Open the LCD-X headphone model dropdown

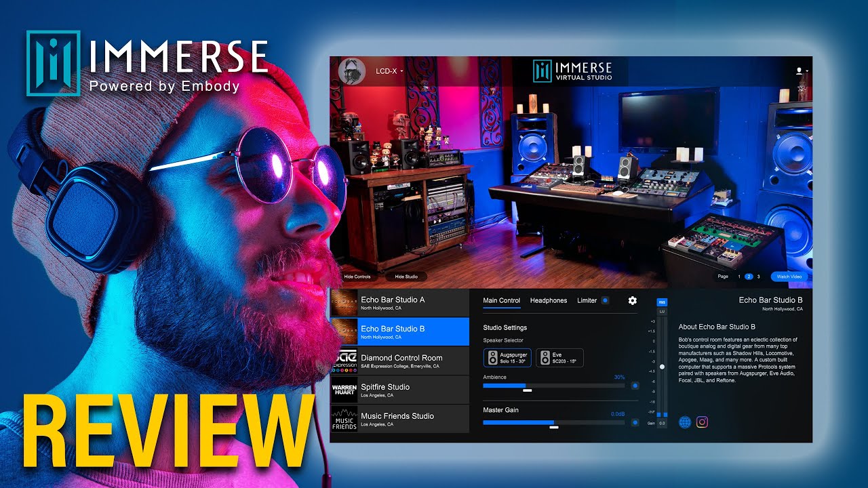click(x=390, y=70)
